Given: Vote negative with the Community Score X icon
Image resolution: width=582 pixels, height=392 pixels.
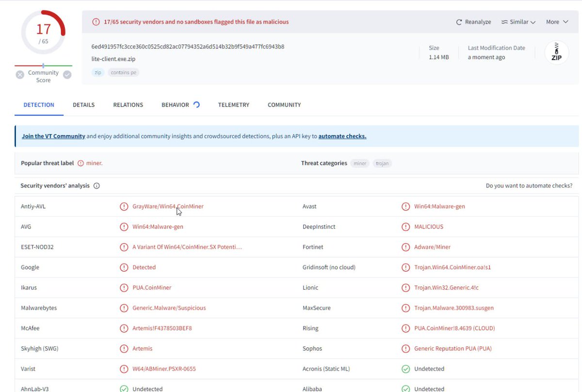Looking at the screenshot, I should point(20,75).
